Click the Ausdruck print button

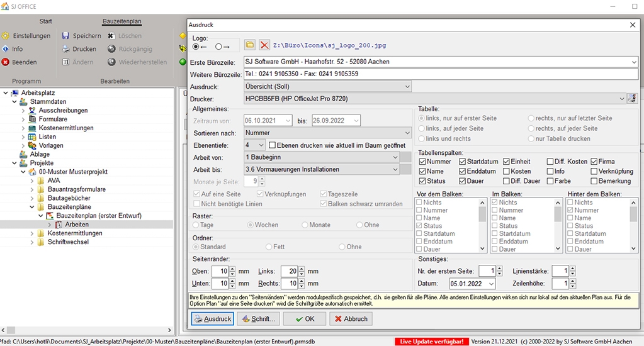[x=212, y=319]
